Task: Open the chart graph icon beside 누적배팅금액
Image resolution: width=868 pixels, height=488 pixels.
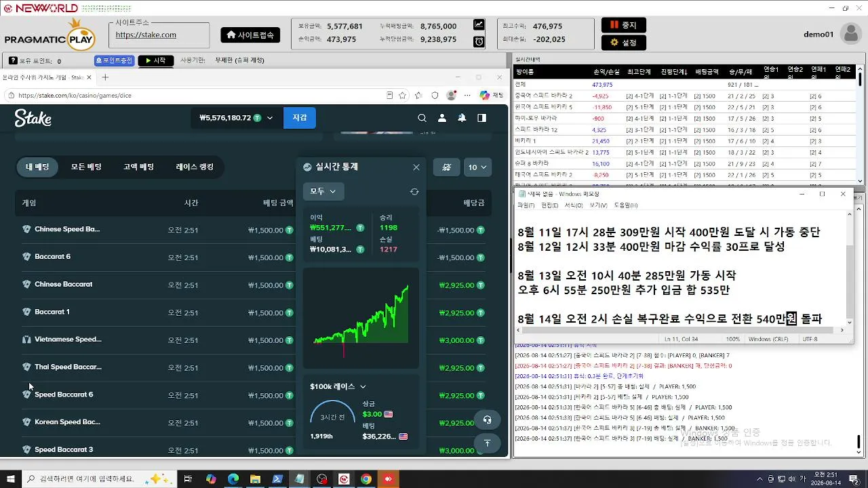Action: 479,24
